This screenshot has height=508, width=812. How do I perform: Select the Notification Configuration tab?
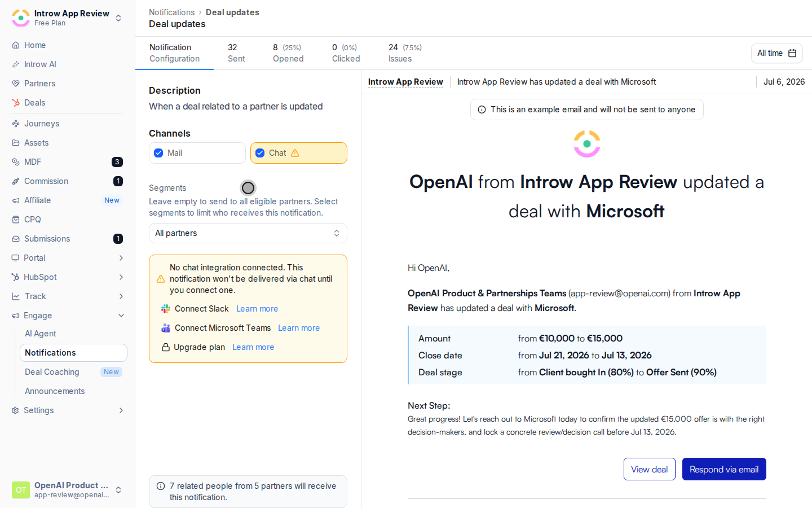[174, 53]
